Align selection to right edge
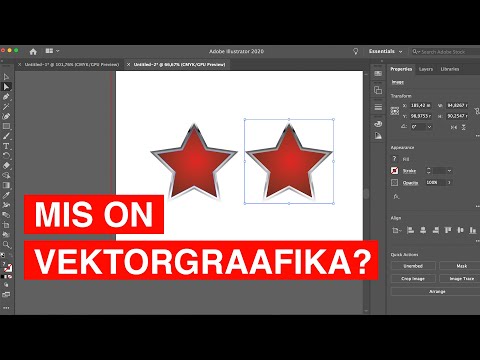 [435, 230]
